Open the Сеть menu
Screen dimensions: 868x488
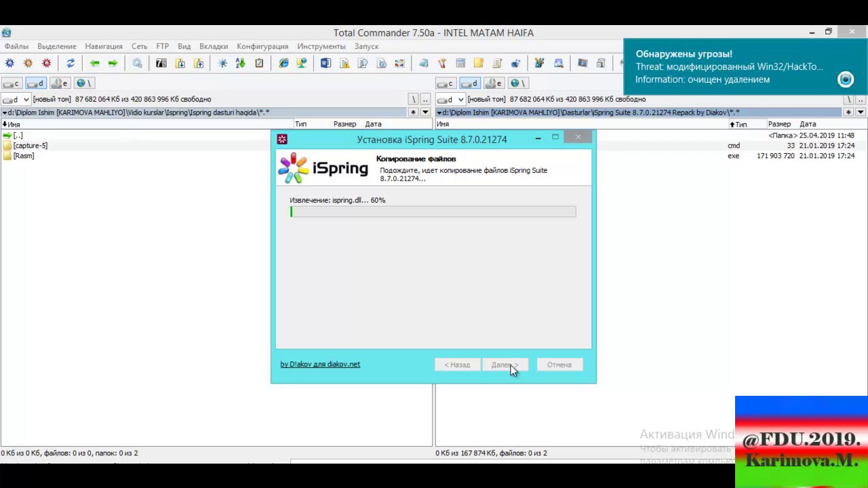click(x=139, y=46)
